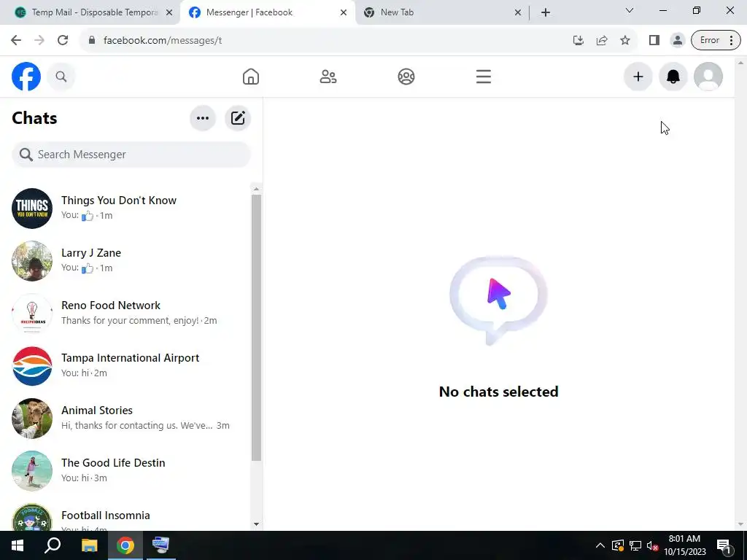
Task: Click Reno Food Network avatar
Action: tap(32, 313)
